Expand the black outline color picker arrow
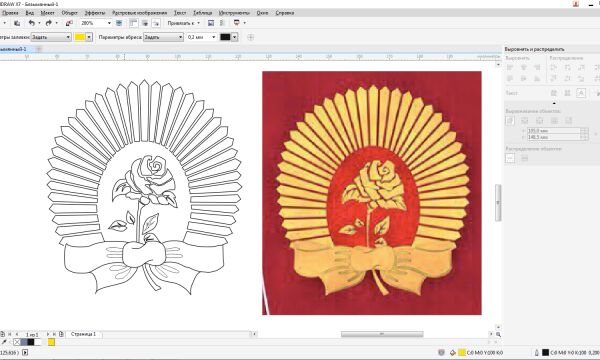 235,37
